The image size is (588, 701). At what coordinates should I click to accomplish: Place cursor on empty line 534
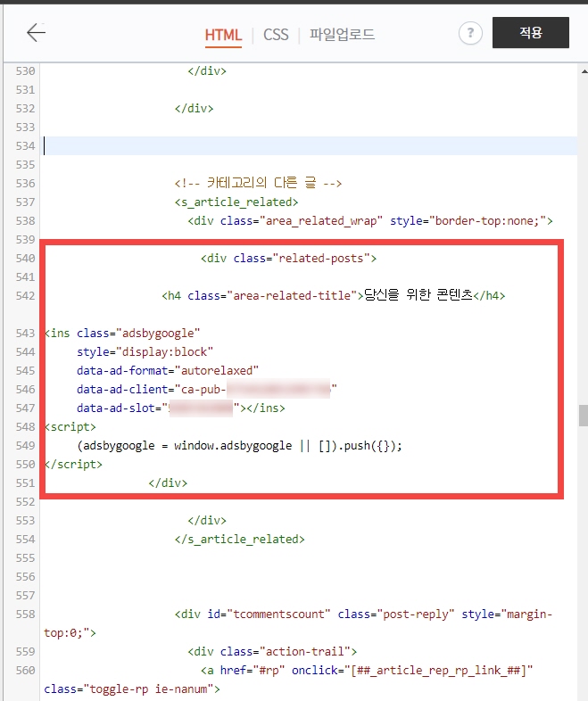(x=311, y=145)
